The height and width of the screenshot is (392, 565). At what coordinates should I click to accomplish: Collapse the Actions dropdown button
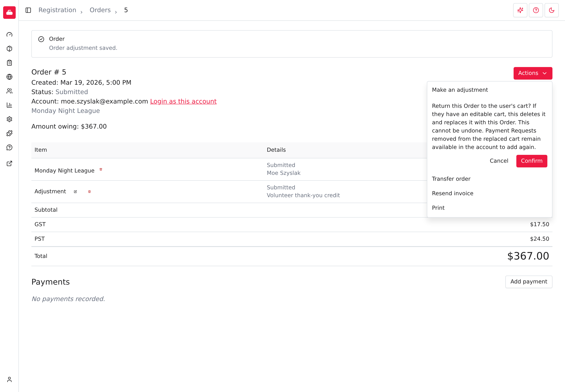pos(533,73)
